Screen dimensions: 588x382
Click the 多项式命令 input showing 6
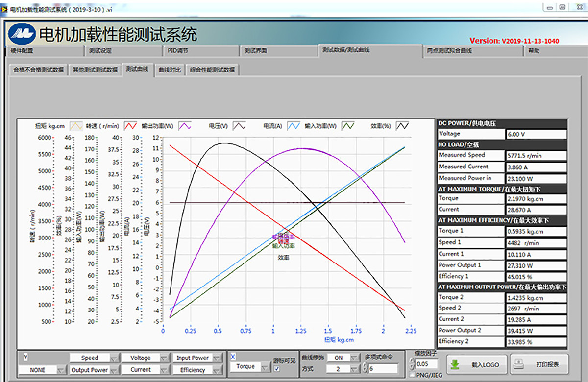pyautogui.click(x=383, y=369)
